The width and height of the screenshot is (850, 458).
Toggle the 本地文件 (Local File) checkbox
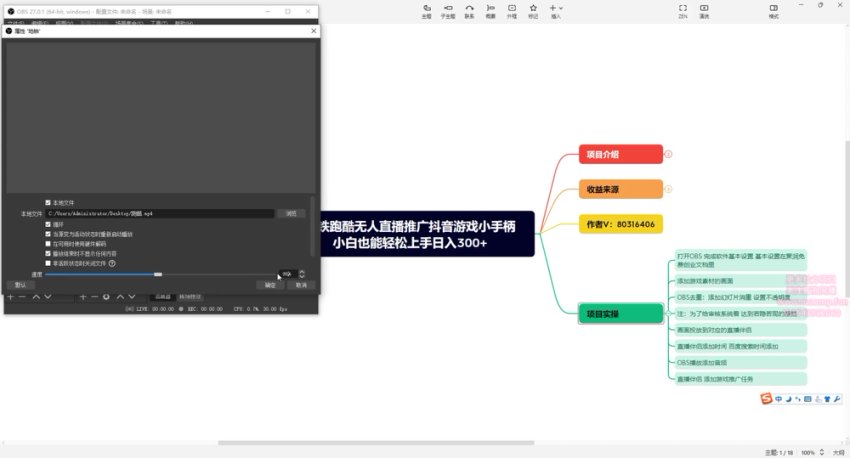[x=48, y=202]
